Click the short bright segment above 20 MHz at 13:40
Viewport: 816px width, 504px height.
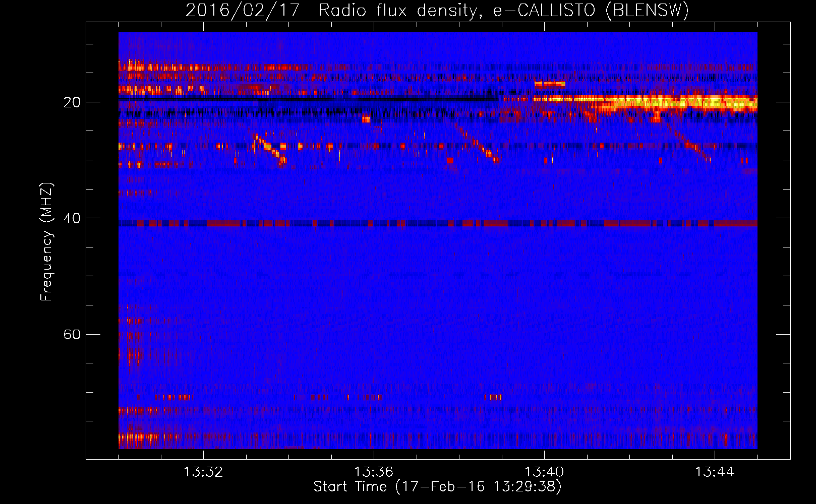[x=550, y=84]
